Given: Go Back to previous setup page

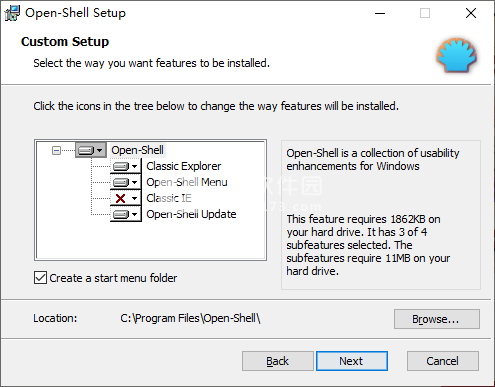Looking at the screenshot, I should tap(277, 361).
